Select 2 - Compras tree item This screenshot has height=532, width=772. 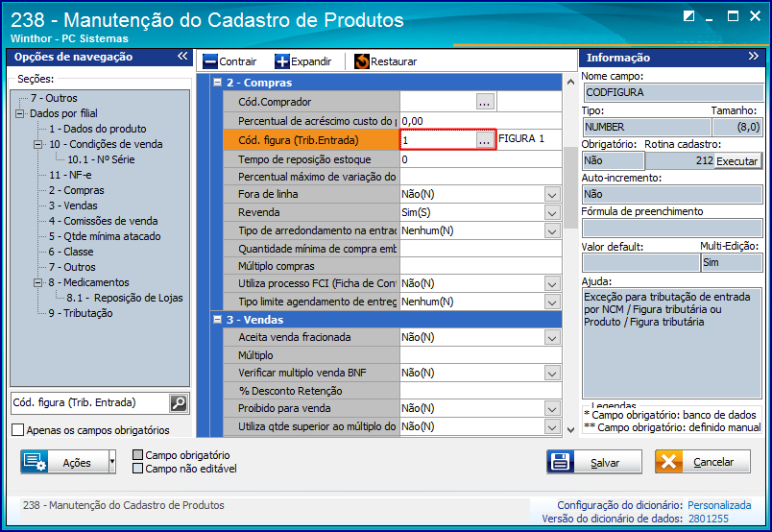pos(76,190)
